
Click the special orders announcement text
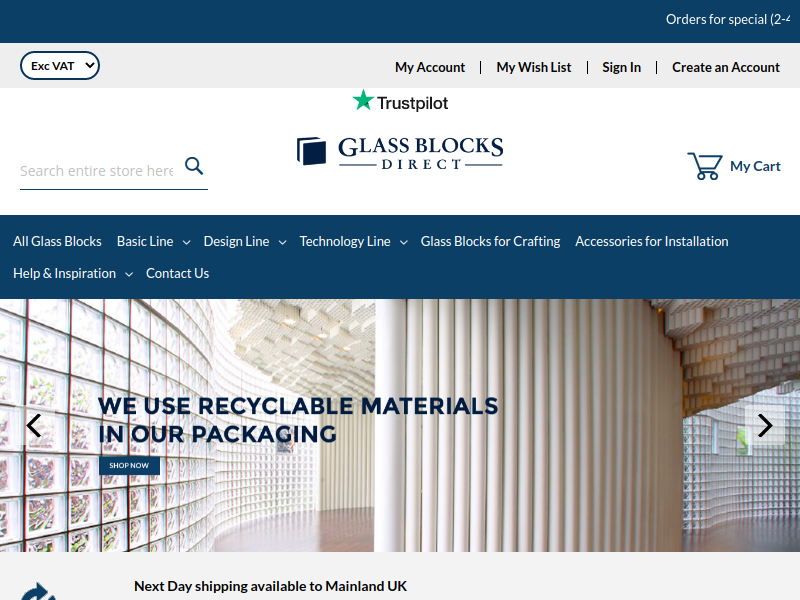click(x=728, y=19)
